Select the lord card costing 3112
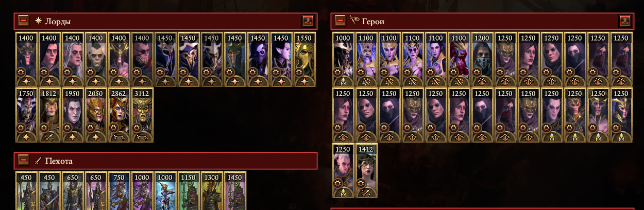Image resolution: width=644 pixels, height=210 pixels. 143,114
